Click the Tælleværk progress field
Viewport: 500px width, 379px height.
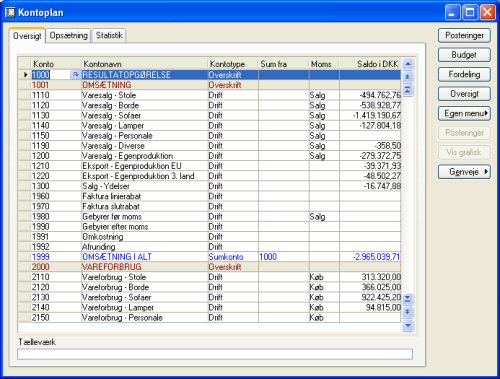point(215,354)
